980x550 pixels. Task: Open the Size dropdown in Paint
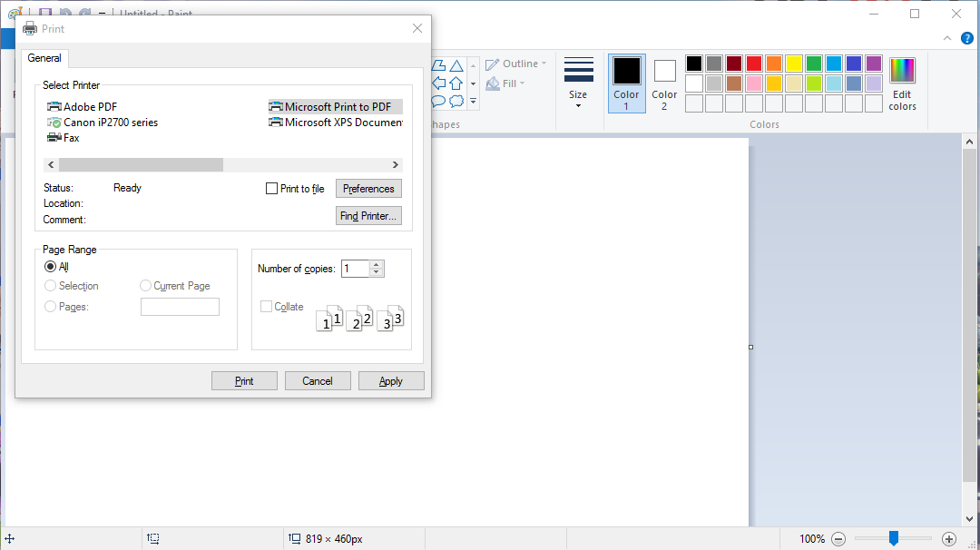(x=578, y=83)
